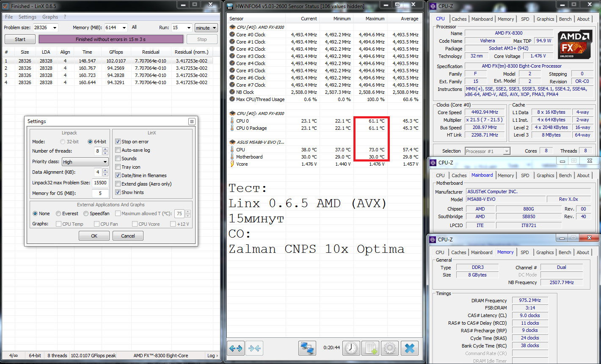Click Cancel in the Settings dialog

(x=128, y=236)
